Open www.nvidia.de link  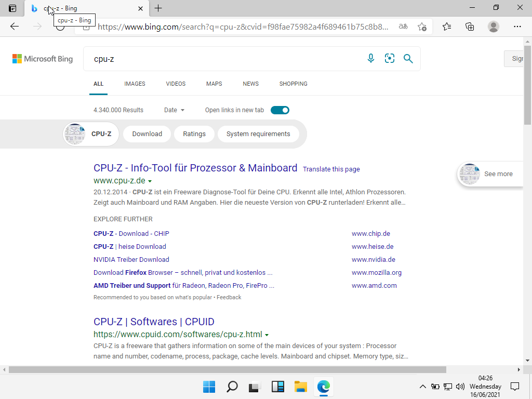[x=374, y=259]
